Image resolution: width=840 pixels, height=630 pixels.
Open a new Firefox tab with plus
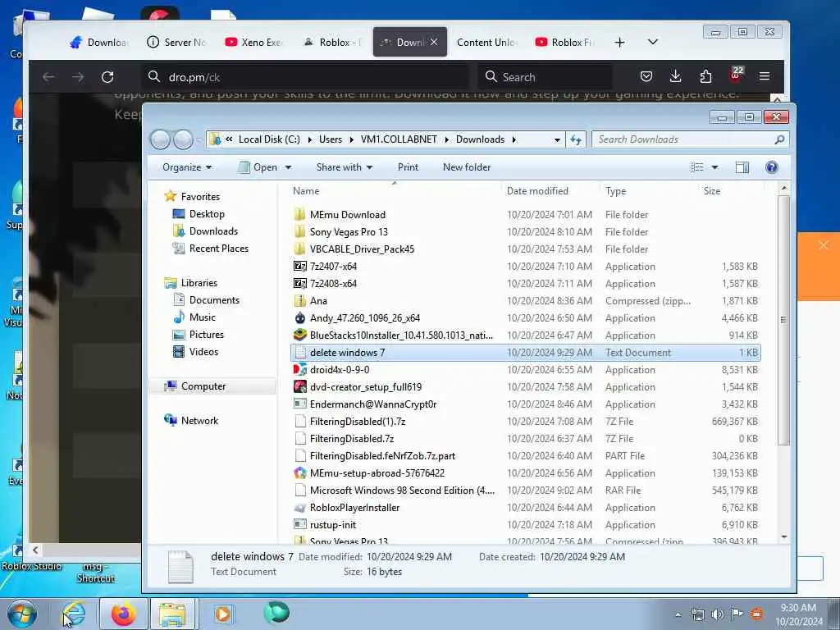pyautogui.click(x=620, y=43)
